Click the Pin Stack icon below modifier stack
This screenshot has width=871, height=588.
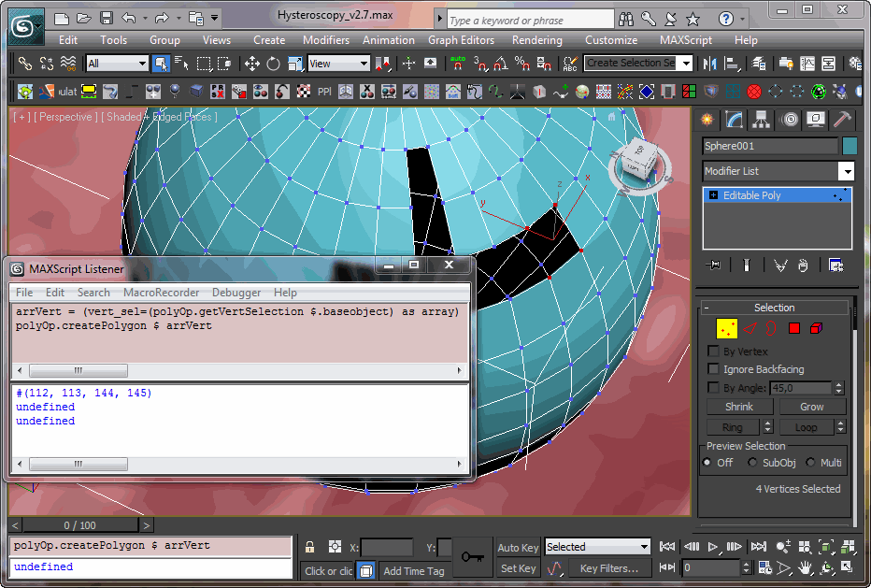click(713, 265)
